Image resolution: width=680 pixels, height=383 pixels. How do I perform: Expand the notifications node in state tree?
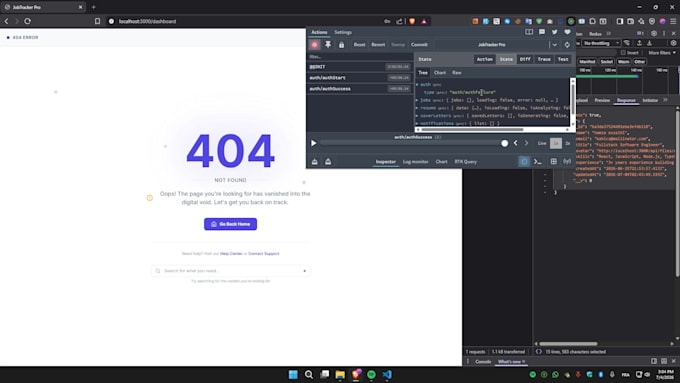tap(418, 123)
